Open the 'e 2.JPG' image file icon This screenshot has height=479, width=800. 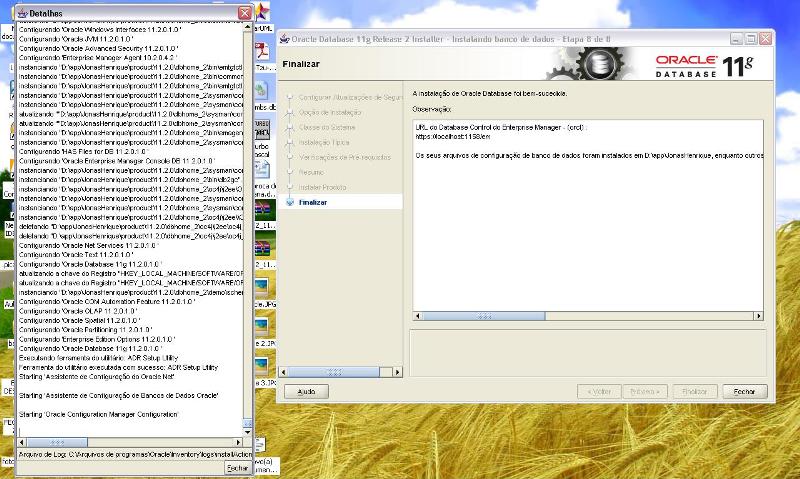pos(262,326)
